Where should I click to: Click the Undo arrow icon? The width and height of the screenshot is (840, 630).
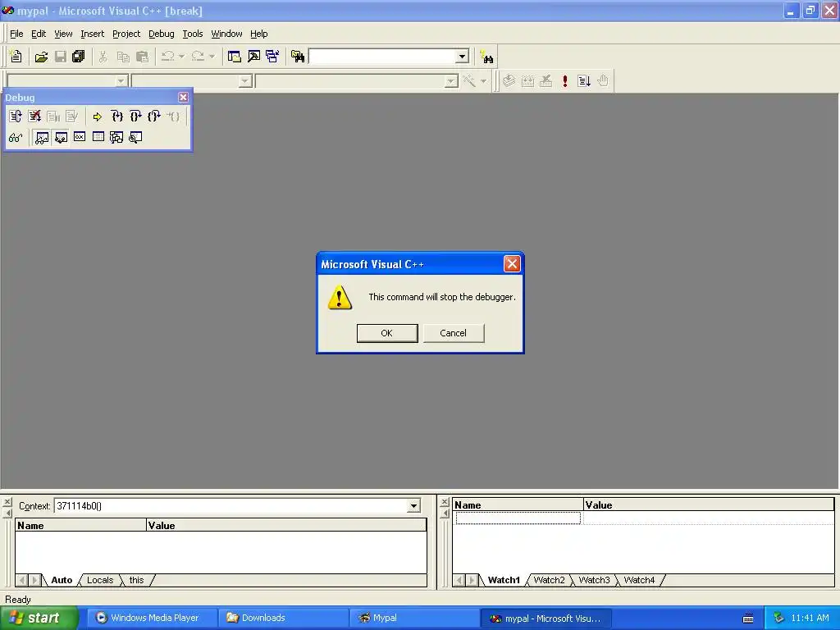point(168,57)
